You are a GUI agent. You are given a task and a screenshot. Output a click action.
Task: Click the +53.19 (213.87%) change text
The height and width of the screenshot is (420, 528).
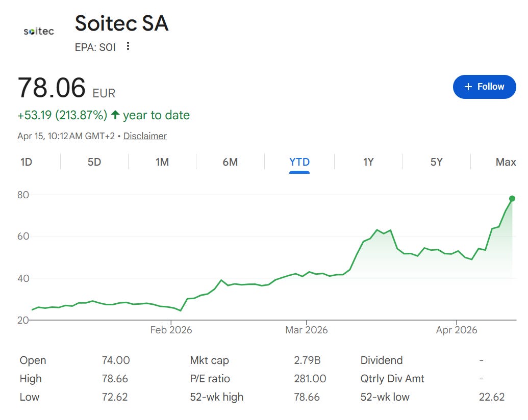tap(62, 115)
